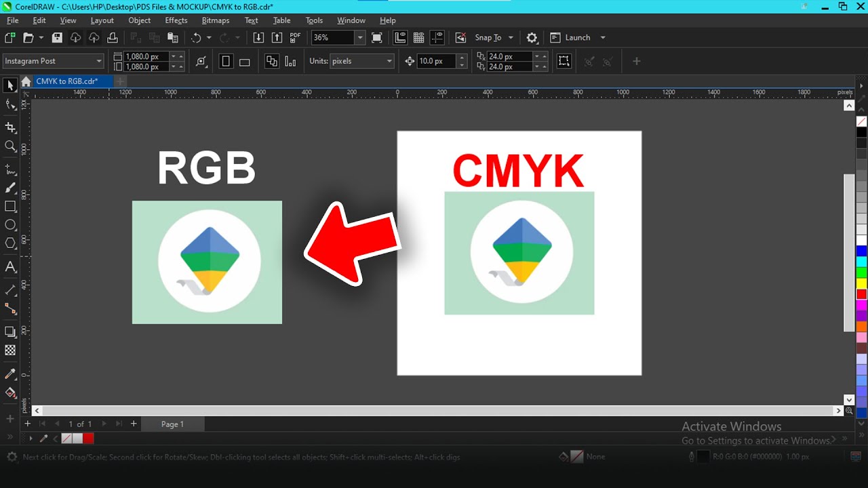
Task: Click the Paste icon
Action: (173, 38)
